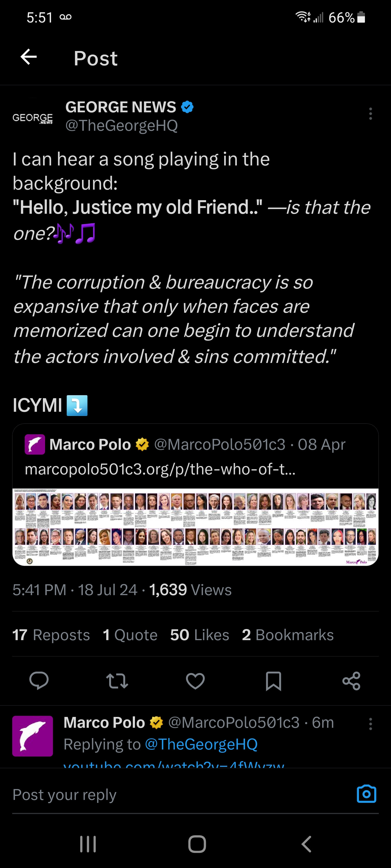
Task: Tap the back arrow beside Post
Action: pos(29,57)
